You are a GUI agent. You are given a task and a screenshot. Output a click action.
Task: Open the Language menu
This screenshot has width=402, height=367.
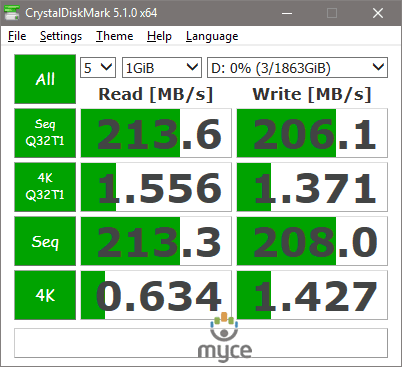coord(212,36)
